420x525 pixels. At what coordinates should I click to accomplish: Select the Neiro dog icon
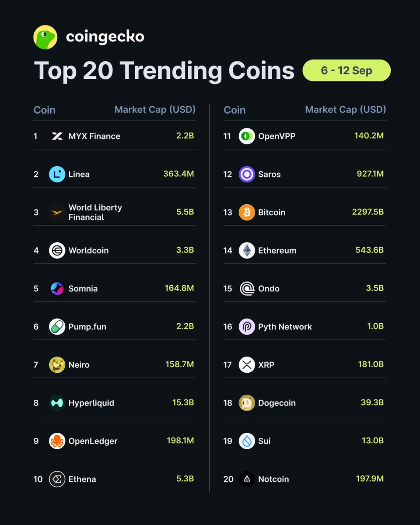coord(57,364)
